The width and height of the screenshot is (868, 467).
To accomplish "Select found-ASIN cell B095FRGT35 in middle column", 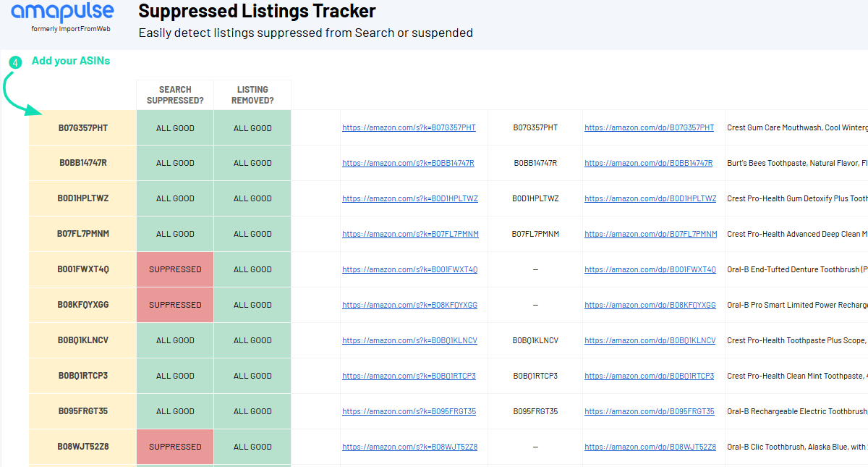I will coord(535,411).
